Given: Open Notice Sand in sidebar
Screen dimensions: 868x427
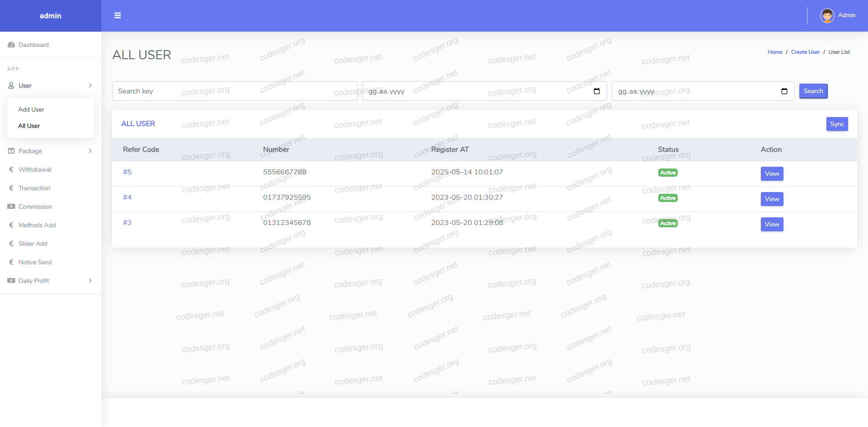Looking at the screenshot, I should coord(35,262).
